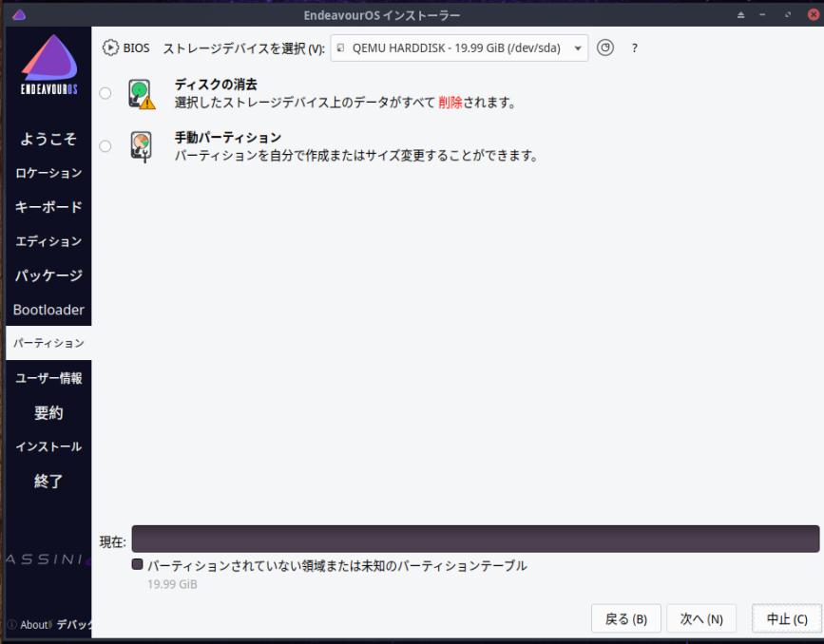The image size is (824, 644).
Task: Select ようこそ step in sidebar
Action: pyautogui.click(x=48, y=139)
